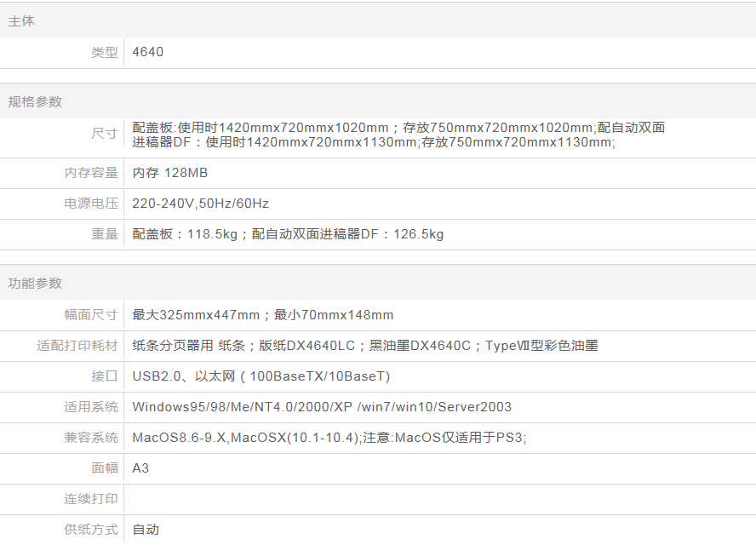Select the 供纸方式 value 自动

click(x=146, y=530)
